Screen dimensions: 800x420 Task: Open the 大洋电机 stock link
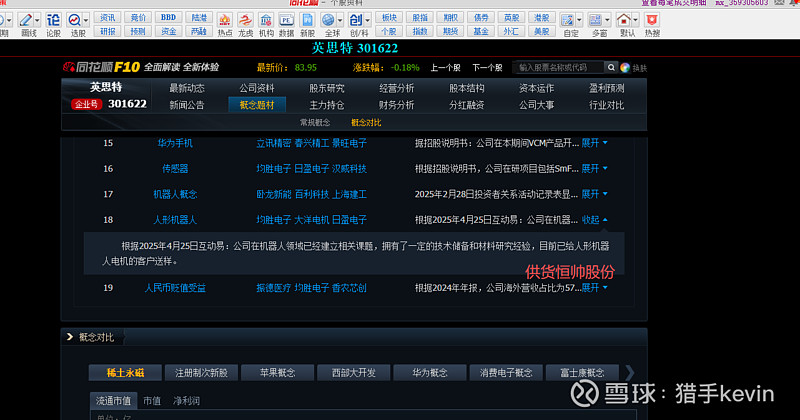pos(311,220)
